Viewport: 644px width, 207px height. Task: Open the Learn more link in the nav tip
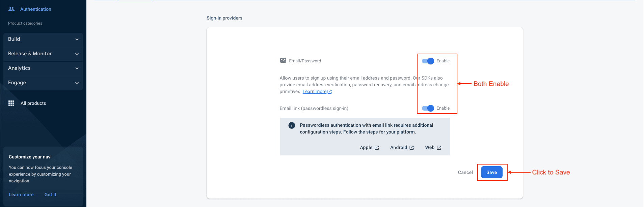[x=21, y=195]
